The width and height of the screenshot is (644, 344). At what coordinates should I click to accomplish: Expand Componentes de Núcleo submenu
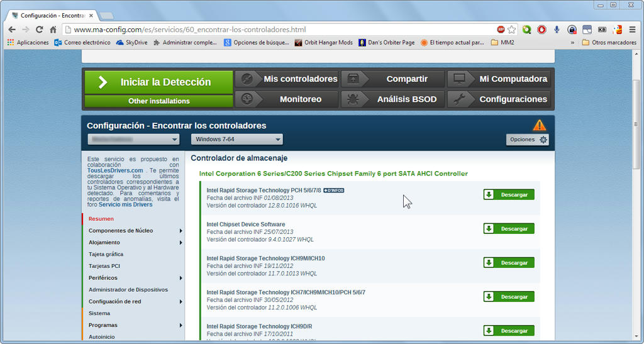(x=180, y=231)
